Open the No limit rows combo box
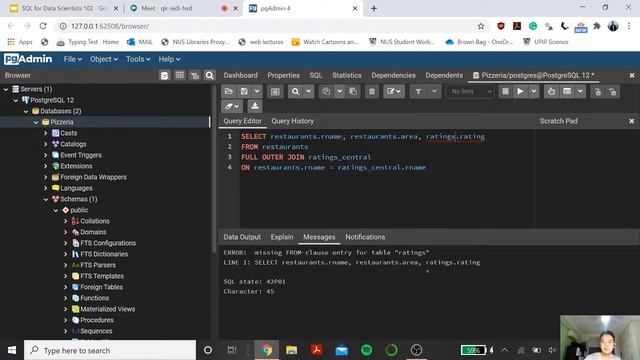 click(x=470, y=91)
